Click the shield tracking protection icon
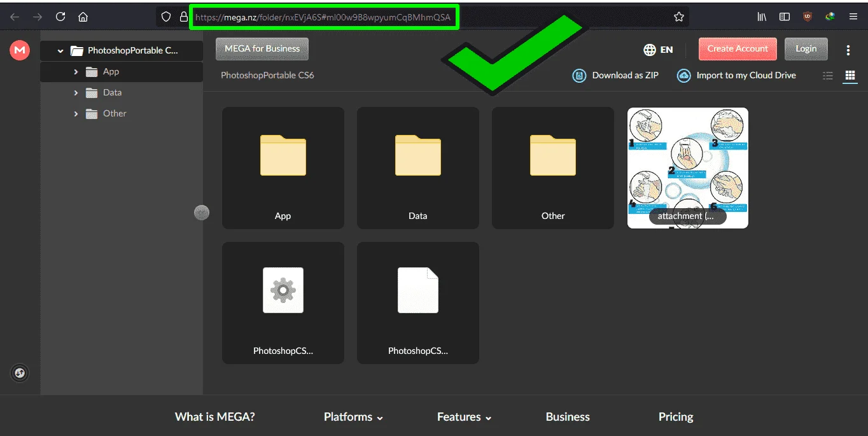868x436 pixels. tap(166, 17)
